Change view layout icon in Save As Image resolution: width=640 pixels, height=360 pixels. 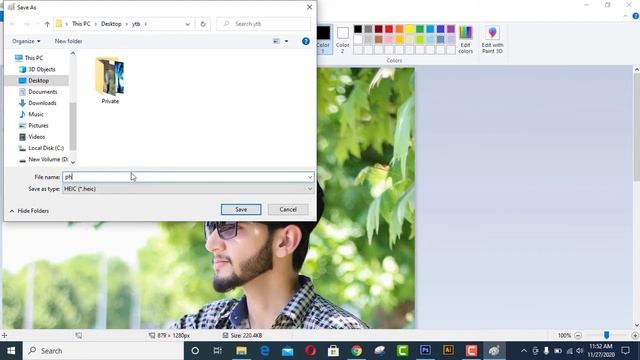pos(276,41)
